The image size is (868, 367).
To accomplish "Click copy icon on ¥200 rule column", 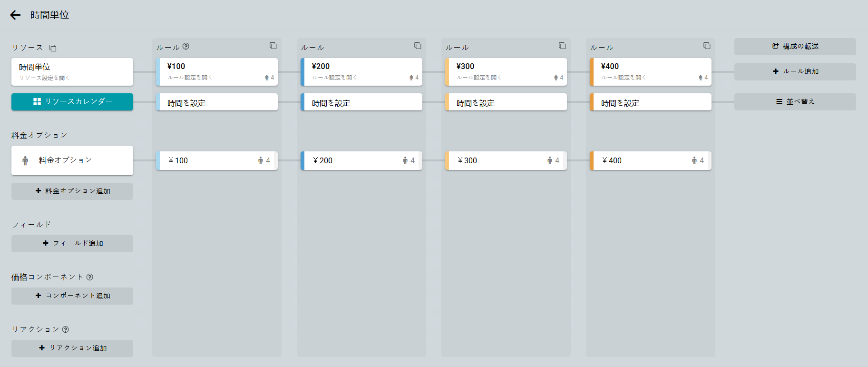I will [x=418, y=46].
